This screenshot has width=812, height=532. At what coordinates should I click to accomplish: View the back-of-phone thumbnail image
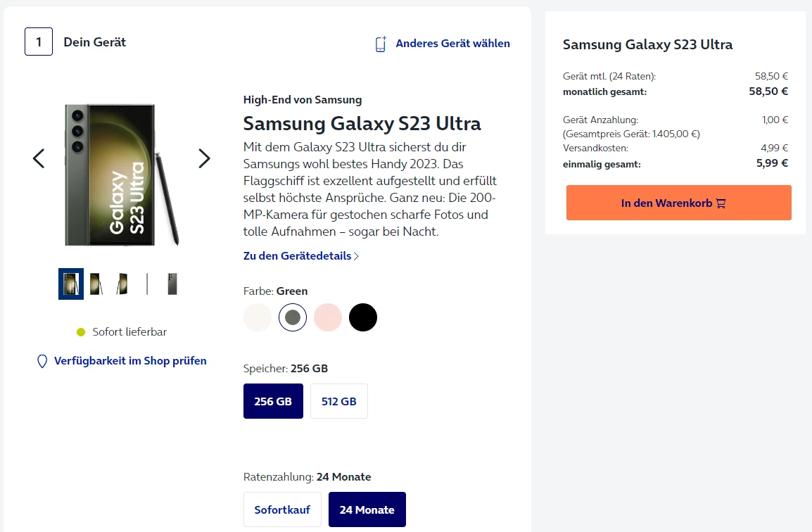click(x=172, y=284)
